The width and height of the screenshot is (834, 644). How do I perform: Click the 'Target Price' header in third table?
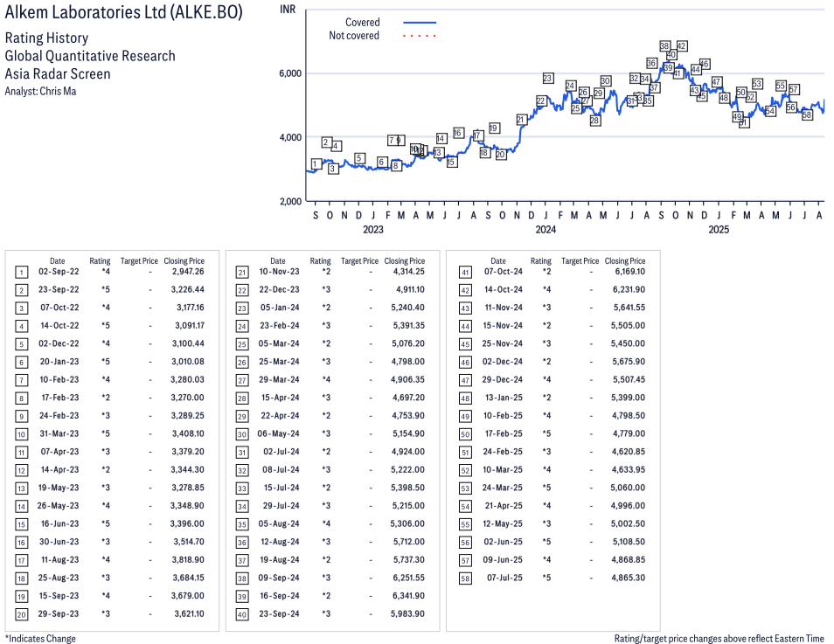[x=580, y=261]
